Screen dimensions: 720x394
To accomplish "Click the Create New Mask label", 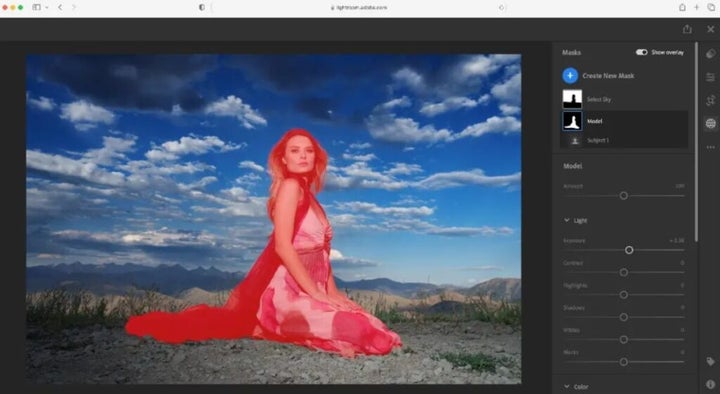I will click(x=608, y=76).
